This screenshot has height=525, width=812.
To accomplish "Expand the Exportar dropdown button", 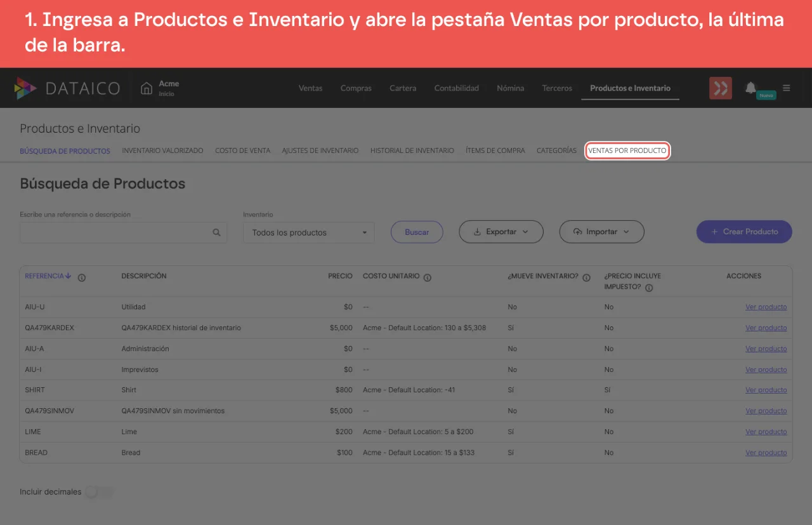I will click(x=501, y=232).
